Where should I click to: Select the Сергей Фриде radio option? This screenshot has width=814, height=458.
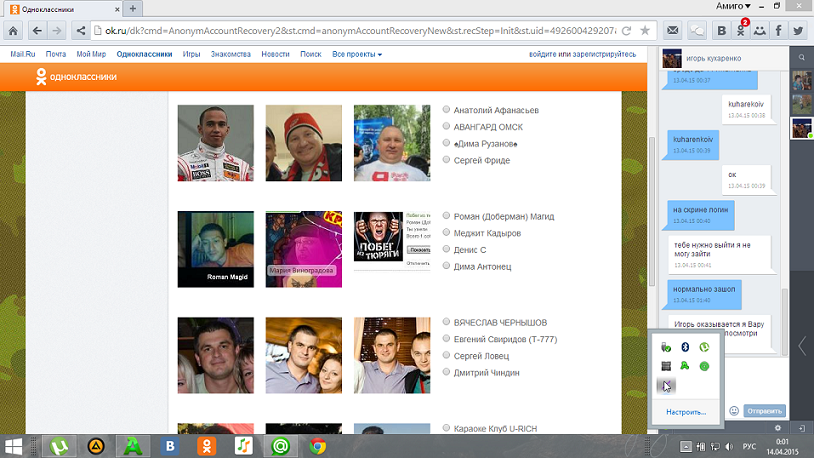tap(446, 159)
